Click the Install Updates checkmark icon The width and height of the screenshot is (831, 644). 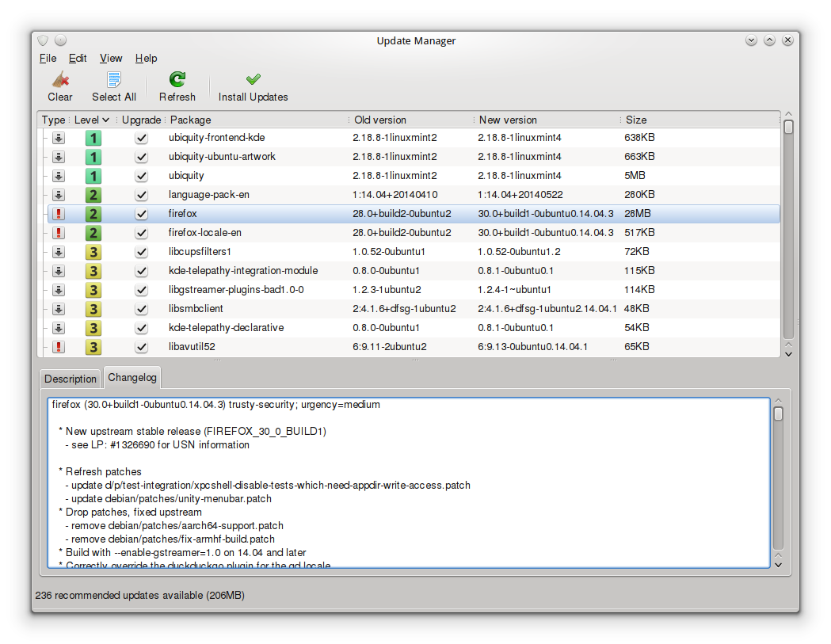[x=253, y=79]
